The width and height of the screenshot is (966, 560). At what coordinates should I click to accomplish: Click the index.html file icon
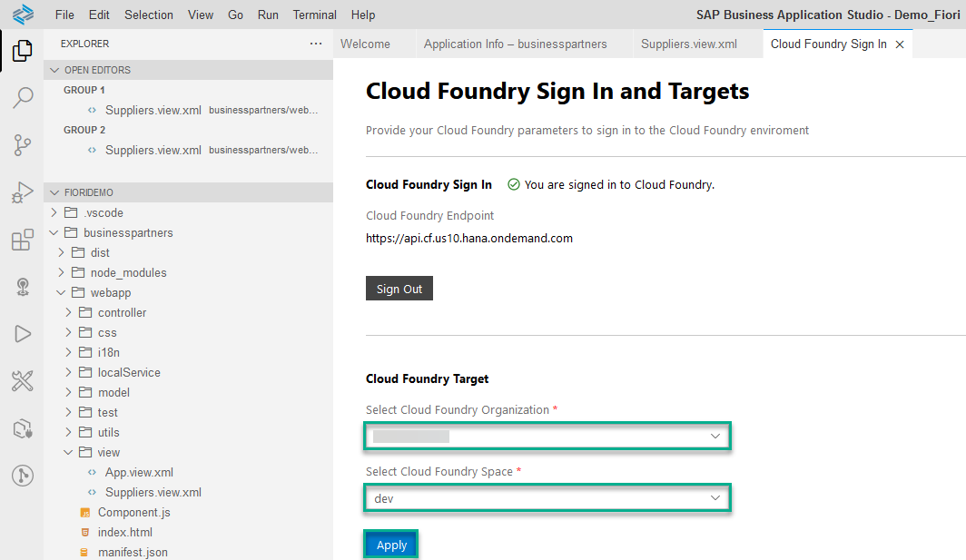[x=85, y=532]
